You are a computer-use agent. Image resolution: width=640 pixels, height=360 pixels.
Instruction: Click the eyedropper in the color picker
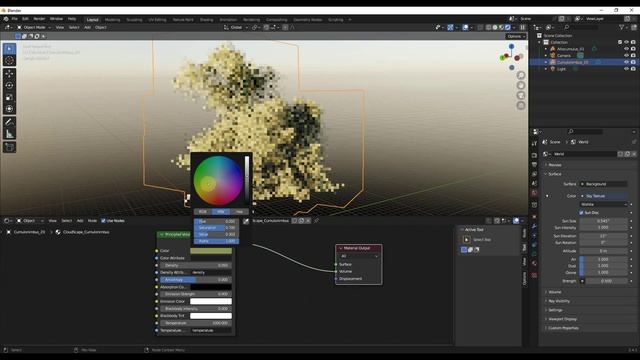click(x=246, y=221)
